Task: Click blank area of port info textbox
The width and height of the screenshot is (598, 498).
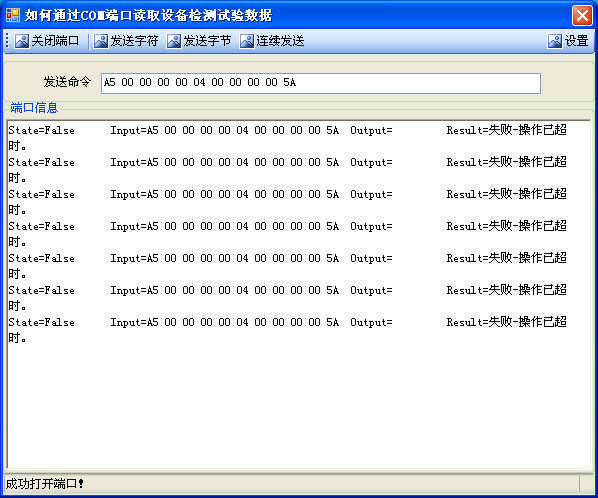Action: 299,404
